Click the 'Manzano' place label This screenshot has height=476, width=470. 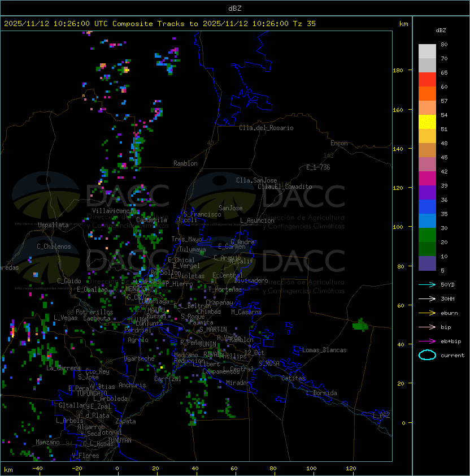pyautogui.click(x=47, y=442)
